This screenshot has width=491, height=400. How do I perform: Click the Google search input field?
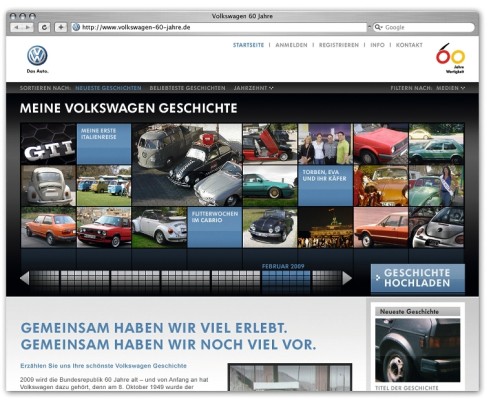424,27
